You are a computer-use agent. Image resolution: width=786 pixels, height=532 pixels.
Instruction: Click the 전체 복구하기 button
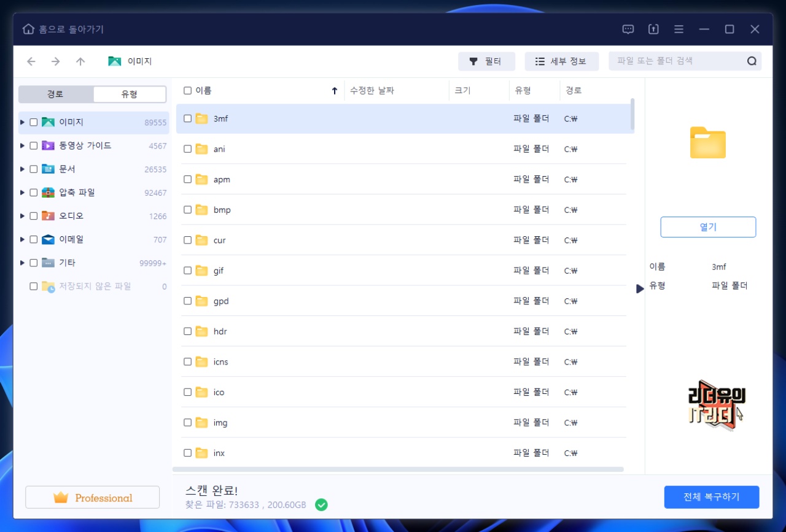[x=712, y=497]
